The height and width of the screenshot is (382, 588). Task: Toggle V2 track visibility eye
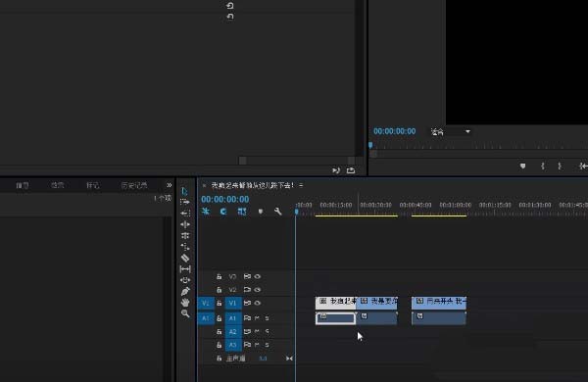257,290
